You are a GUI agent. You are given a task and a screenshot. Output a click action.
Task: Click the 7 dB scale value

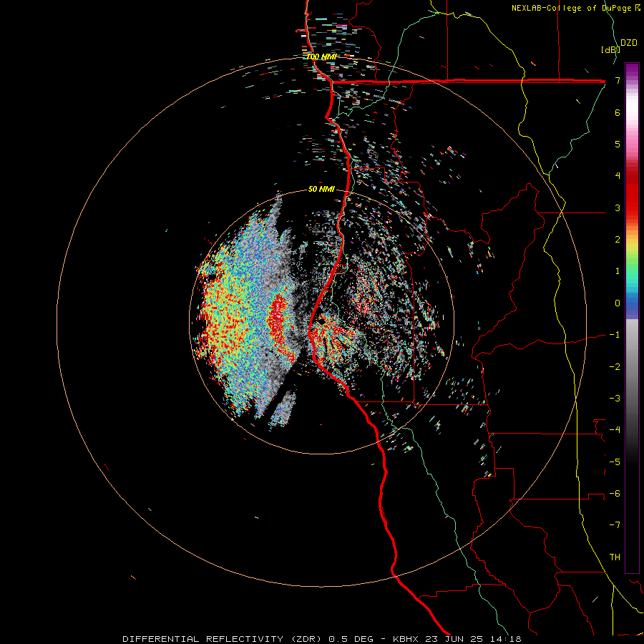(x=618, y=80)
